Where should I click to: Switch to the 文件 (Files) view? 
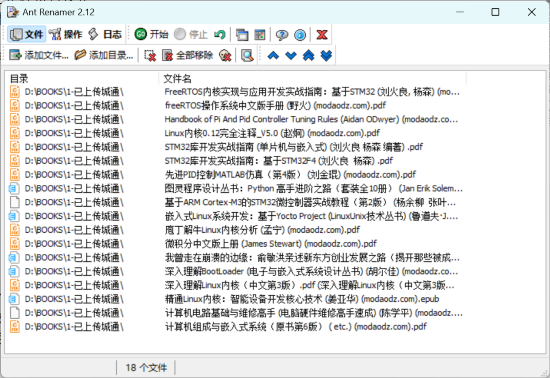[x=27, y=34]
